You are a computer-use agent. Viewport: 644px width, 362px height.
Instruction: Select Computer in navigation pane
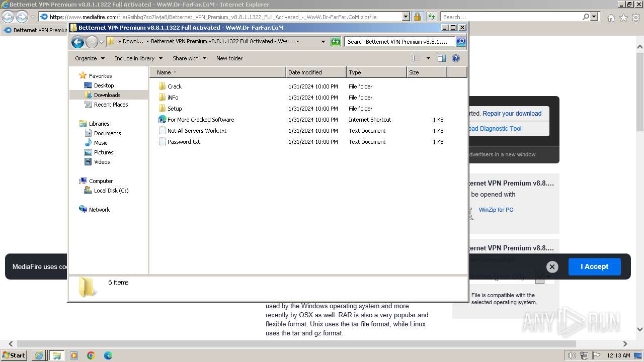(96, 181)
